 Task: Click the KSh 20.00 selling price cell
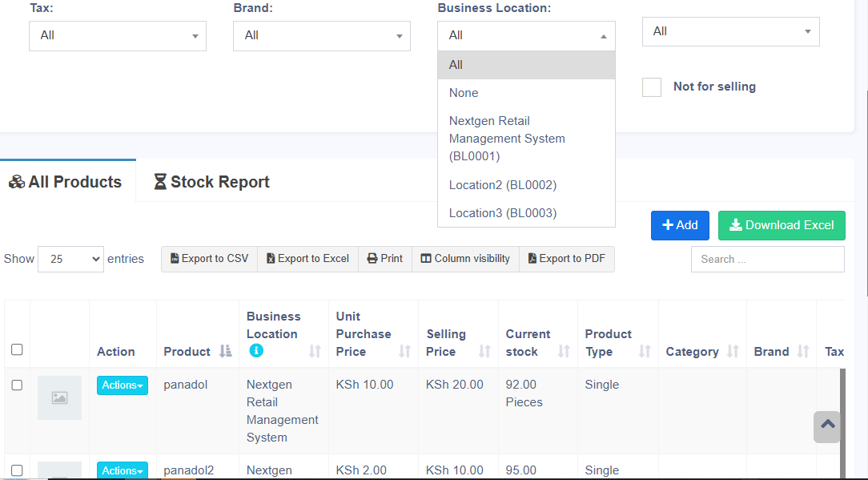pyautogui.click(x=455, y=385)
